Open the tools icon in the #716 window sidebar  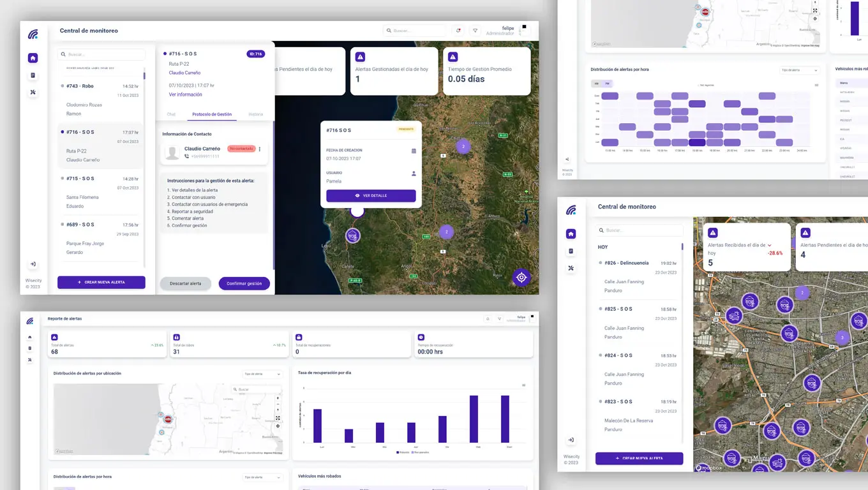coord(33,93)
